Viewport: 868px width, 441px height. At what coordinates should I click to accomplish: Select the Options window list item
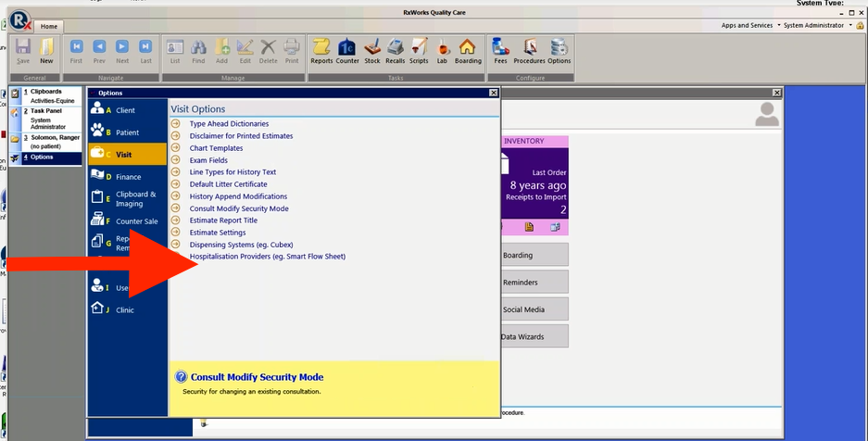[46, 157]
